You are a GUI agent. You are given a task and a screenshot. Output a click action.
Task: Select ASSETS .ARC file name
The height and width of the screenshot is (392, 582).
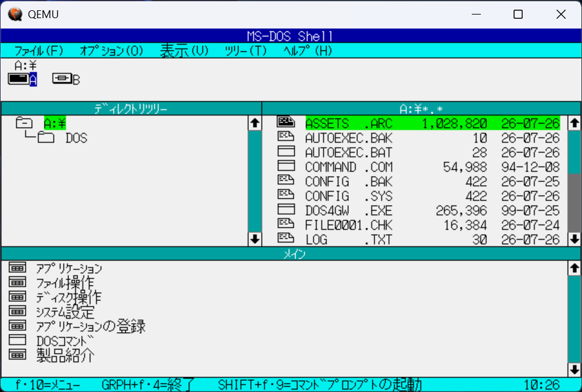pyautogui.click(x=349, y=123)
